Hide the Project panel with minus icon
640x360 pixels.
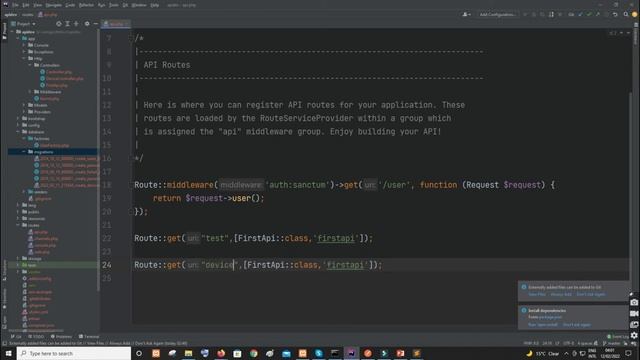96,24
